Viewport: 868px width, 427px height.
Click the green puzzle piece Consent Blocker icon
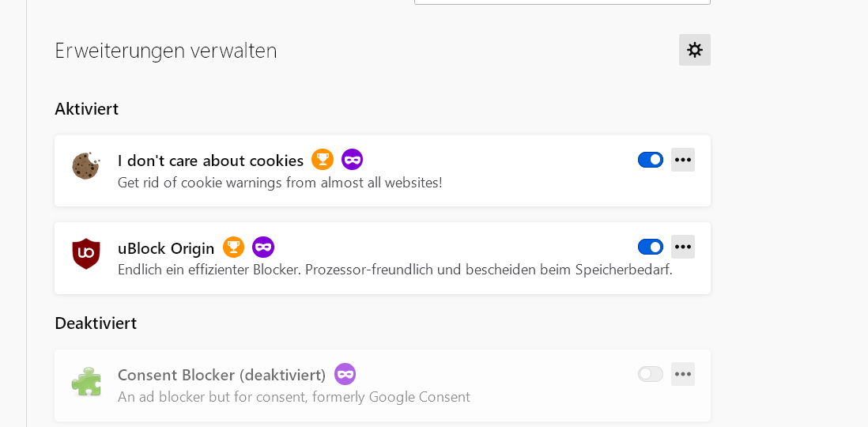tap(85, 381)
